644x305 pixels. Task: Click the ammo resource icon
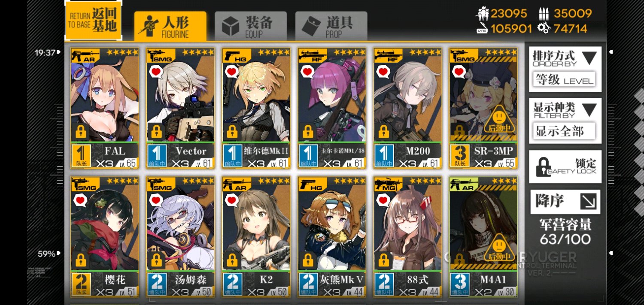[x=544, y=14]
